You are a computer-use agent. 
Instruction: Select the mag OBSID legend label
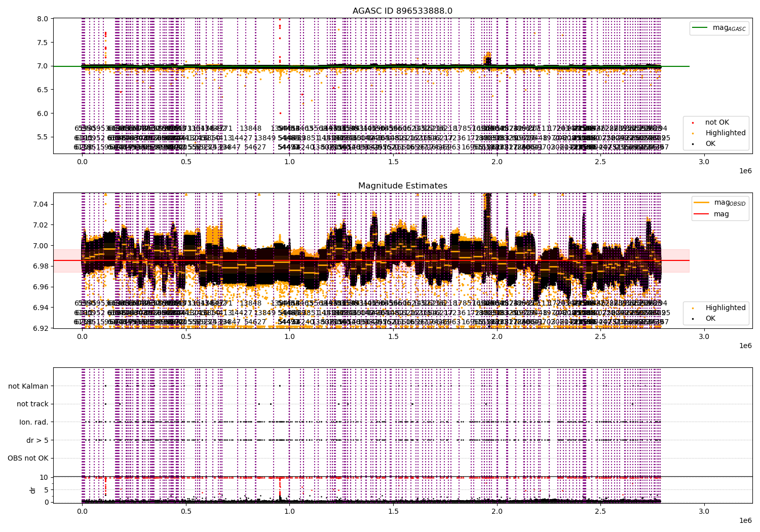pos(730,203)
